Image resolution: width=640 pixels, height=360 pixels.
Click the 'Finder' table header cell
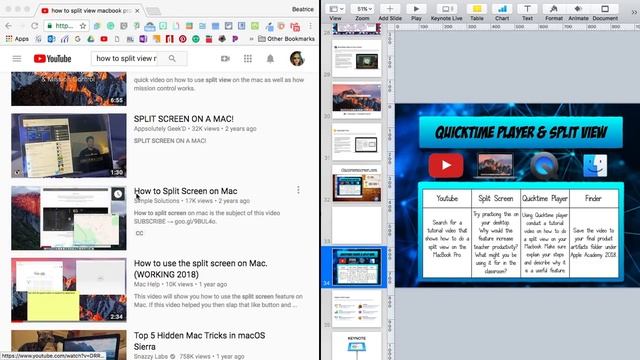(x=593, y=199)
